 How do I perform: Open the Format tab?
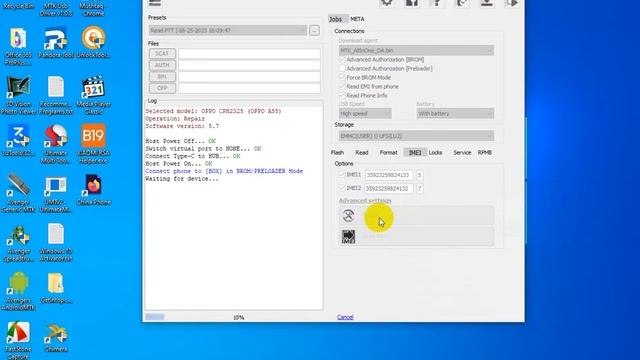coord(388,153)
